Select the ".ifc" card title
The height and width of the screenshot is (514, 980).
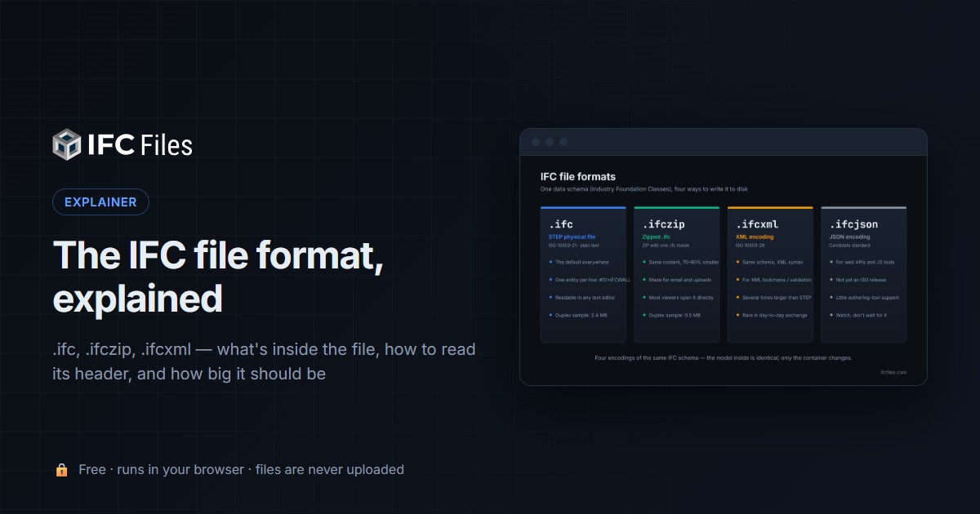559,224
